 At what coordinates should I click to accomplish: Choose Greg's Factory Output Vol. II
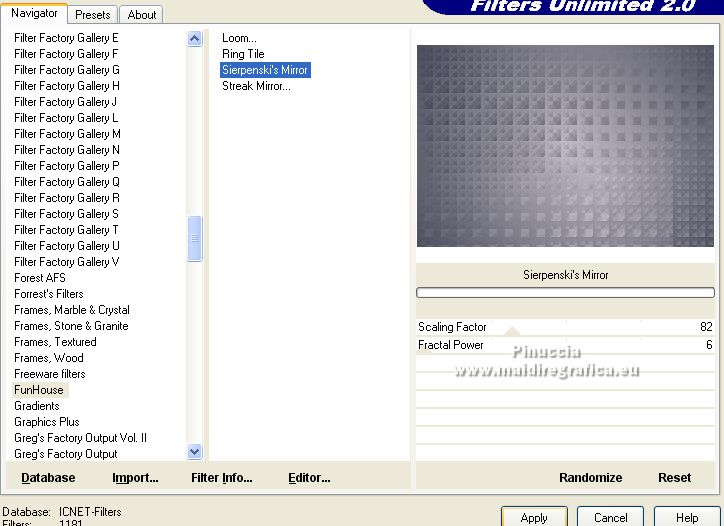click(81, 438)
